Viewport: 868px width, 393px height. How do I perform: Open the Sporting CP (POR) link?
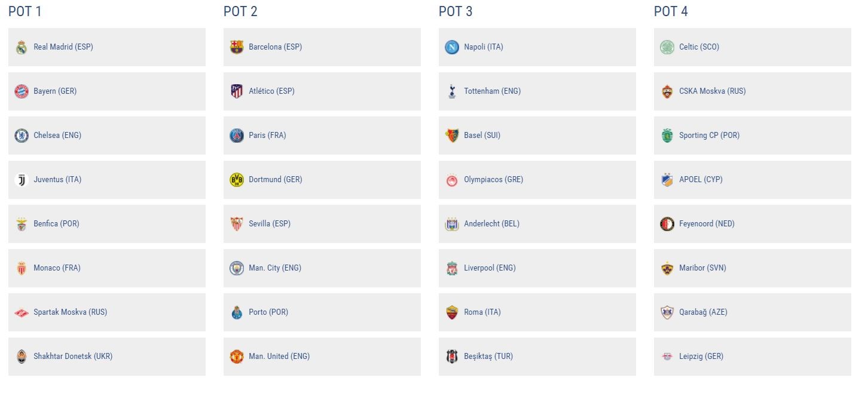tap(709, 136)
